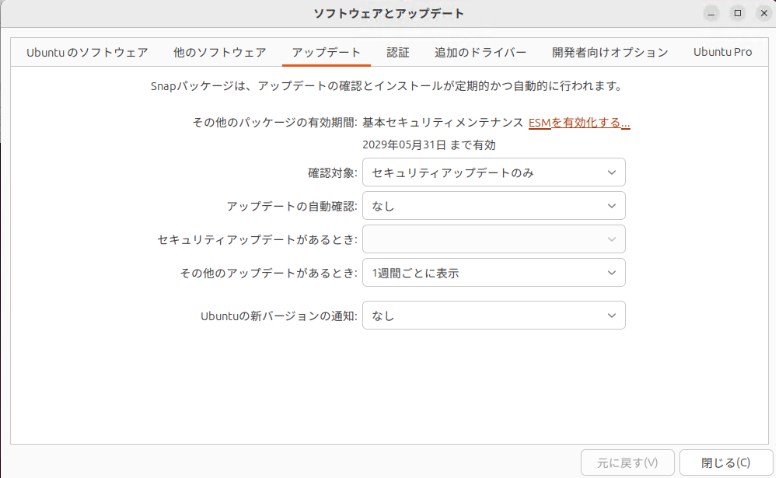776x478 pixels.
Task: Go to the Ubuntu Pro tab
Action: click(x=722, y=52)
